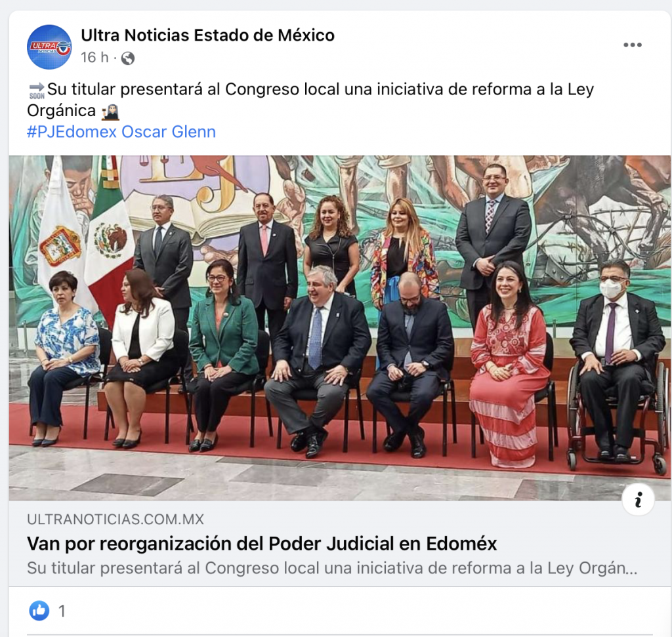Open the link info 'i' icon
The height and width of the screenshot is (637, 672).
pyautogui.click(x=638, y=499)
